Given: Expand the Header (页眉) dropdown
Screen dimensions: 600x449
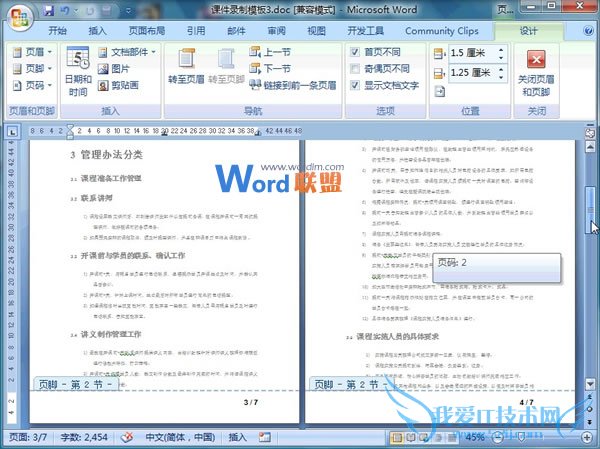Looking at the screenshot, I should pos(32,52).
